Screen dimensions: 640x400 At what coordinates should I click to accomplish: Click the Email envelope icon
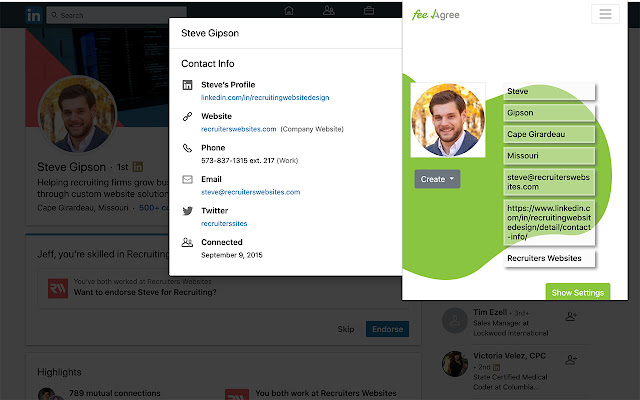[187, 180]
